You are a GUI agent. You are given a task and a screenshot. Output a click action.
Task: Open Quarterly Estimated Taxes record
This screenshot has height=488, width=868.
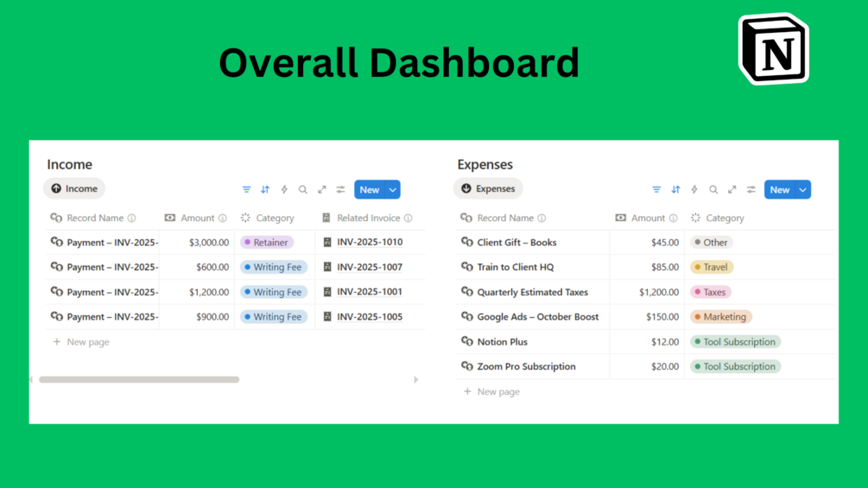[533, 292]
